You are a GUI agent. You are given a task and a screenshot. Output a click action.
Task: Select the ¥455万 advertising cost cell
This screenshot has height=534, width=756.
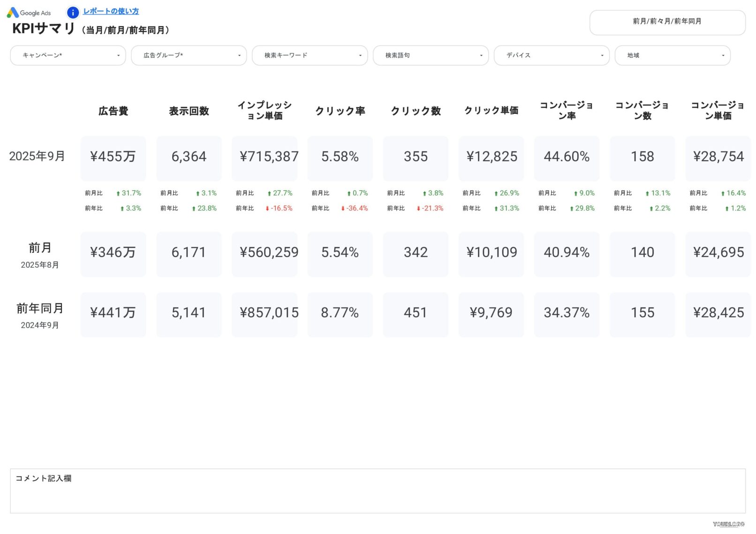[113, 158]
